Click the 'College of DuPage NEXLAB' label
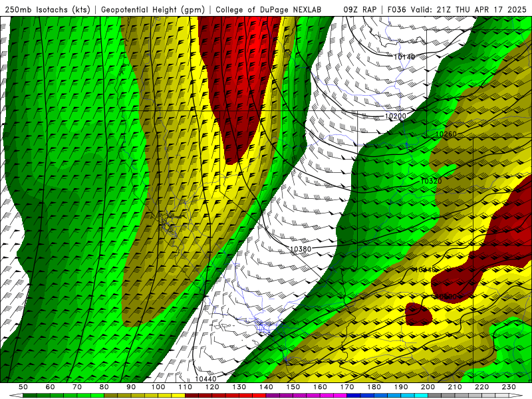 pos(269,9)
